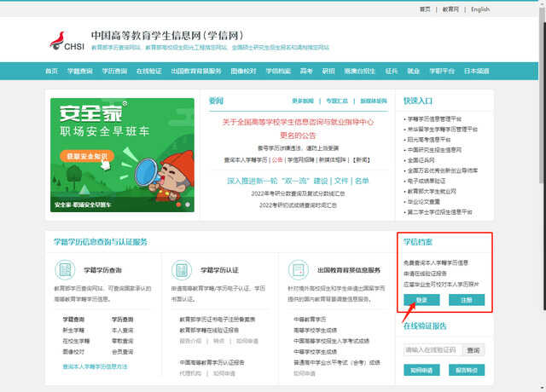Click the red 公告 link in the news row

tap(277, 160)
